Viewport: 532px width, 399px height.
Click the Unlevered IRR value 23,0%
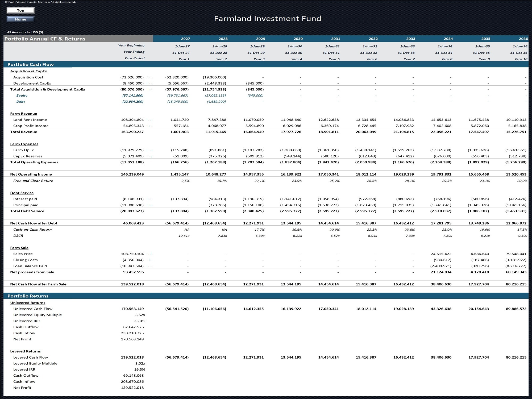click(139, 321)
